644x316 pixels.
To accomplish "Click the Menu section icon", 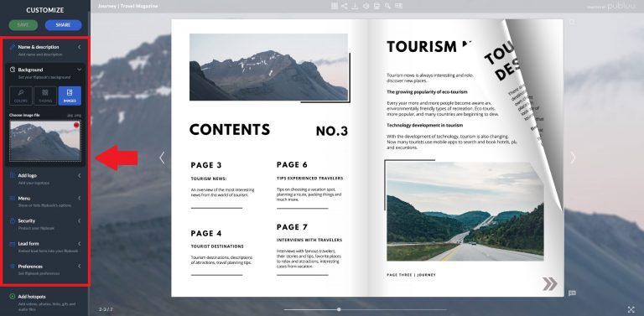I will [x=13, y=198].
